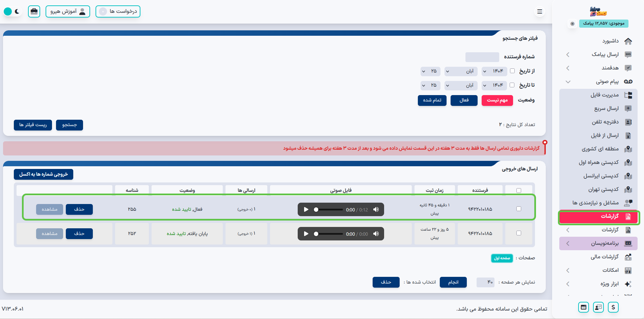Open the contact card icon at sidebar bottom
The height and width of the screenshot is (319, 644).
[598, 307]
